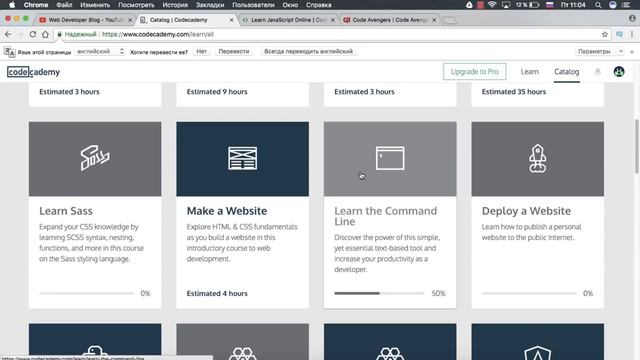Switch to Learn JavaScript Online tab
The image size is (640, 360).
coord(288,20)
